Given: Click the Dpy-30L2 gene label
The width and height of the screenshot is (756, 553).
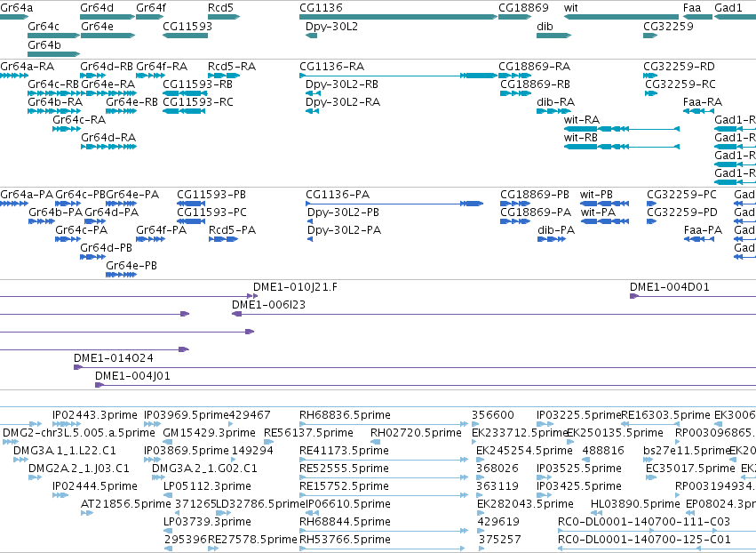Looking at the screenshot, I should (331, 27).
